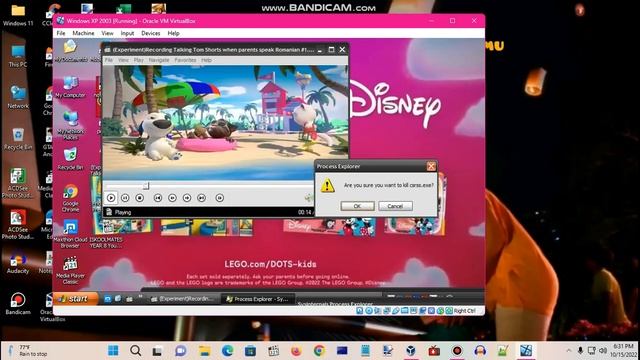The image size is (640, 360).
Task: Open the Devices menu in VirtualBox
Action: 151,33
